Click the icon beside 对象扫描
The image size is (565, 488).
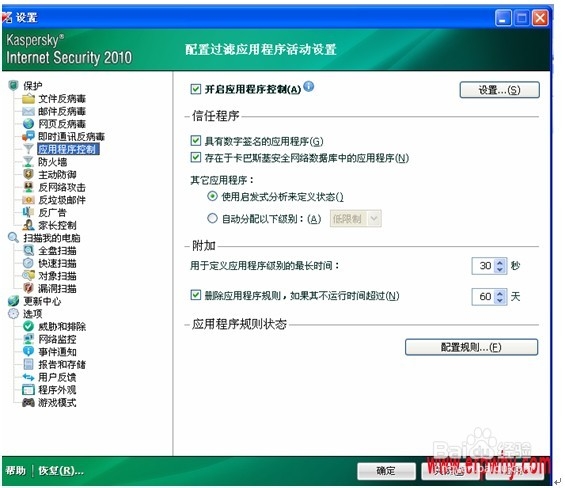(x=28, y=276)
